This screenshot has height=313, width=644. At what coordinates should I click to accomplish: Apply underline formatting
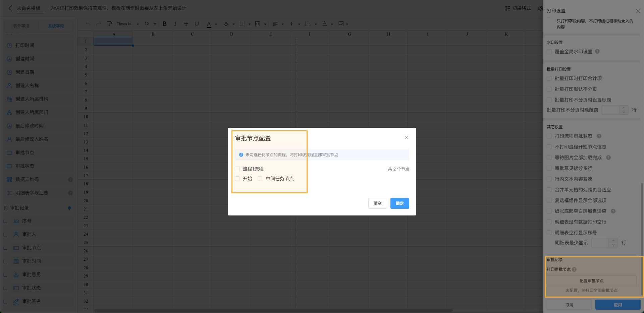coord(197,24)
